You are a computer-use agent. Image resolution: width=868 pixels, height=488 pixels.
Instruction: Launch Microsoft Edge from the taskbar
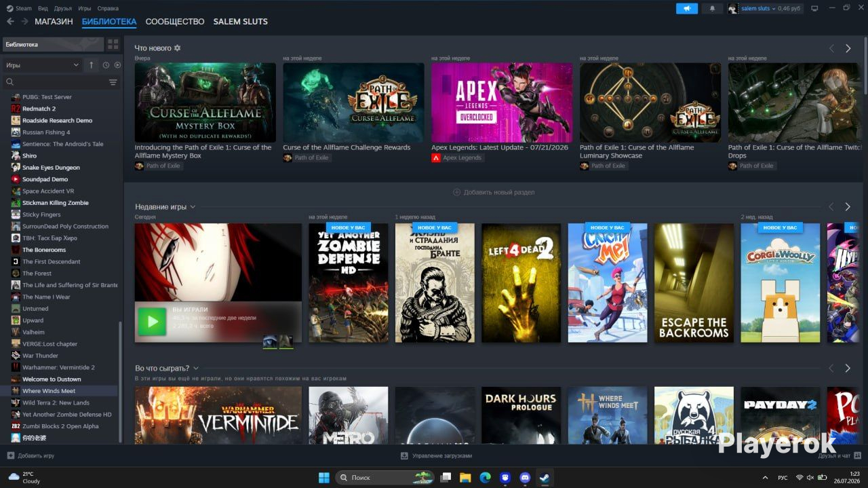click(485, 477)
